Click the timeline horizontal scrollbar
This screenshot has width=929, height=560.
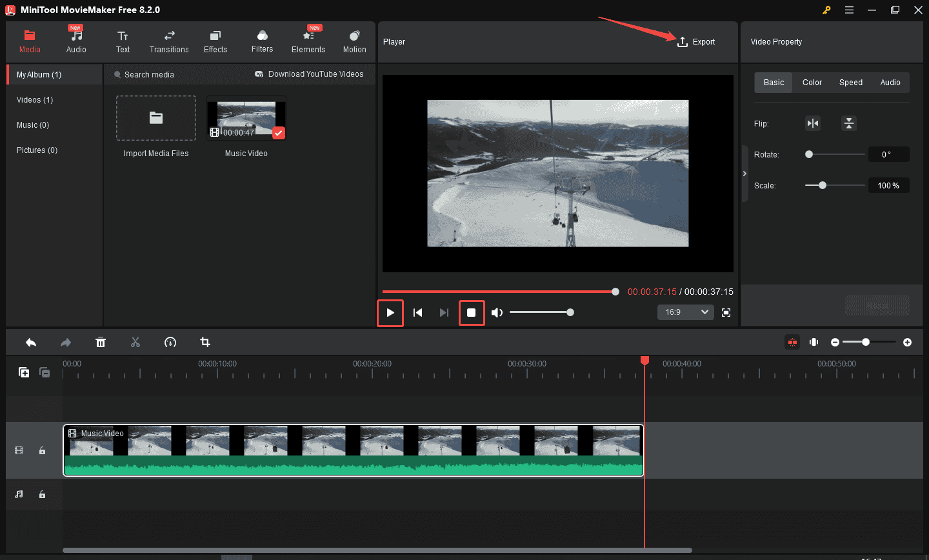click(x=377, y=550)
